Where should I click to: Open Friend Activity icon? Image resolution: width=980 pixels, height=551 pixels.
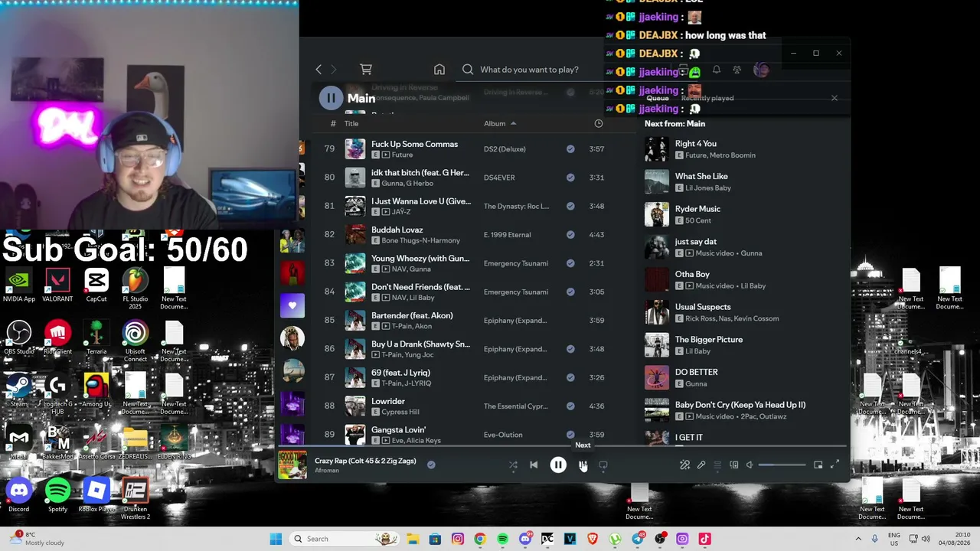[x=737, y=70]
